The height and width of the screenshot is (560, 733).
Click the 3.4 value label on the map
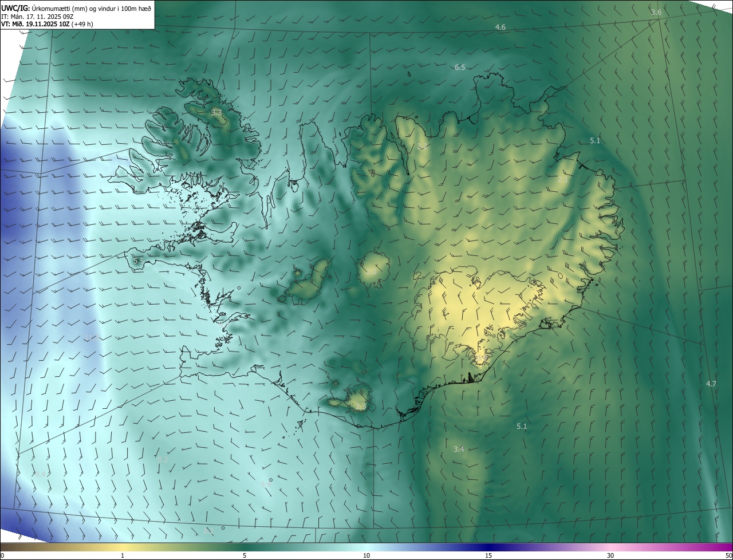coord(459,449)
